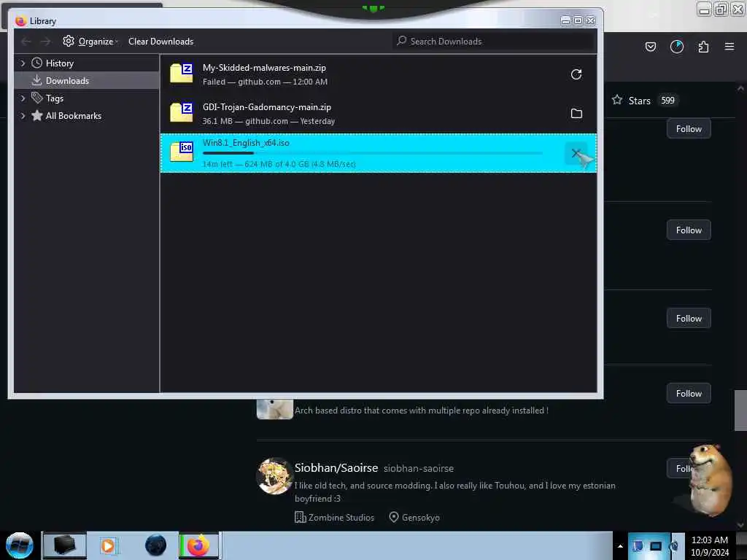Click the siobhan-saoirse username link
The height and width of the screenshot is (560, 747).
[418, 469]
